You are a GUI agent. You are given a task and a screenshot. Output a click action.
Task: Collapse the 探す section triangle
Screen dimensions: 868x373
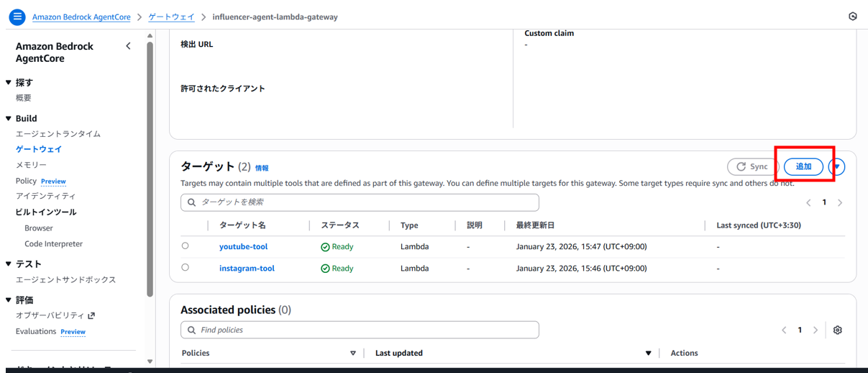[9, 83]
